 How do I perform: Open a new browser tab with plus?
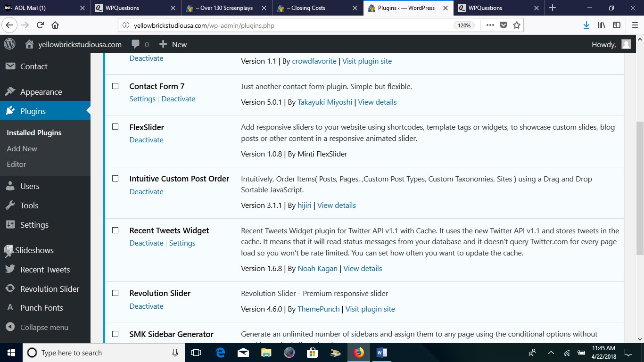553,8
